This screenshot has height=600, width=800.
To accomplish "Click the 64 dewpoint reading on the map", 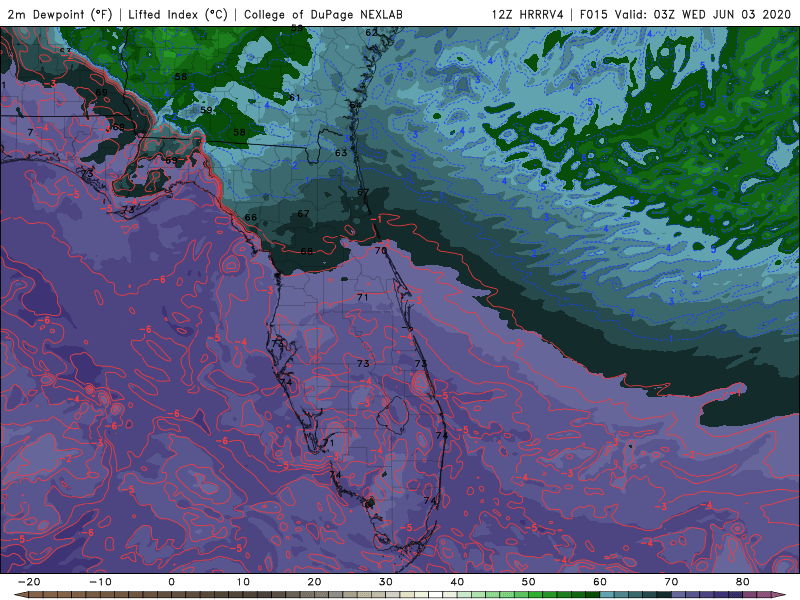I will coord(356,105).
